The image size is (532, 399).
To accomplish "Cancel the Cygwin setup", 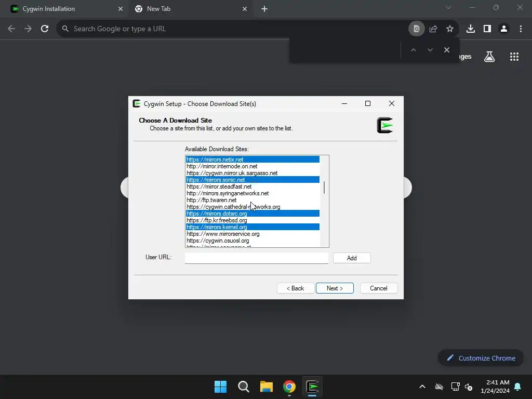I will coord(379,288).
